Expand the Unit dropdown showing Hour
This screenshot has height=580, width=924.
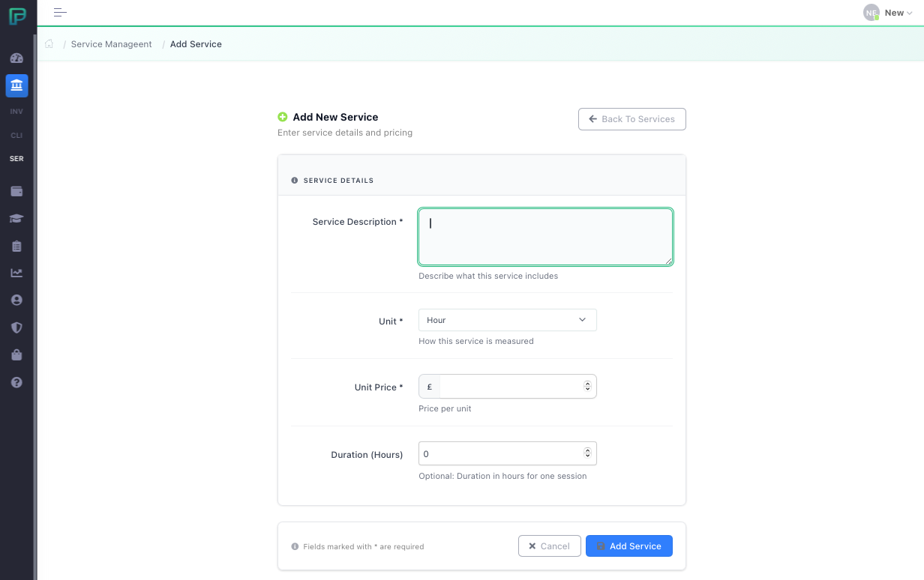[507, 320]
